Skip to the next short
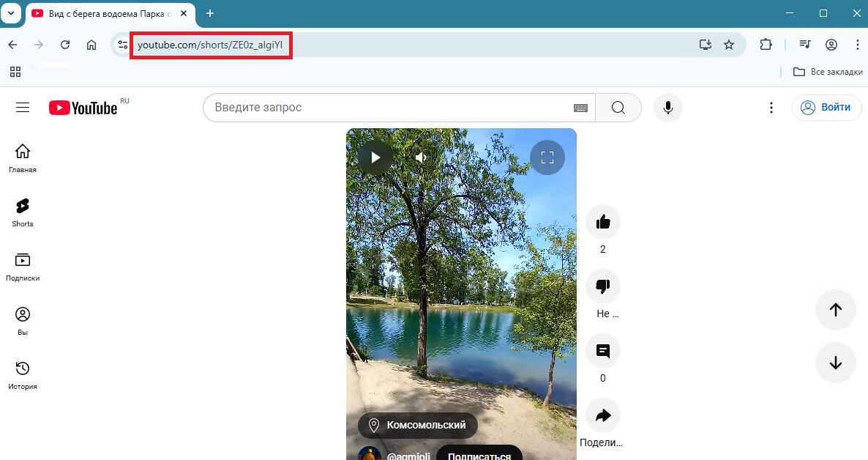 pos(835,363)
